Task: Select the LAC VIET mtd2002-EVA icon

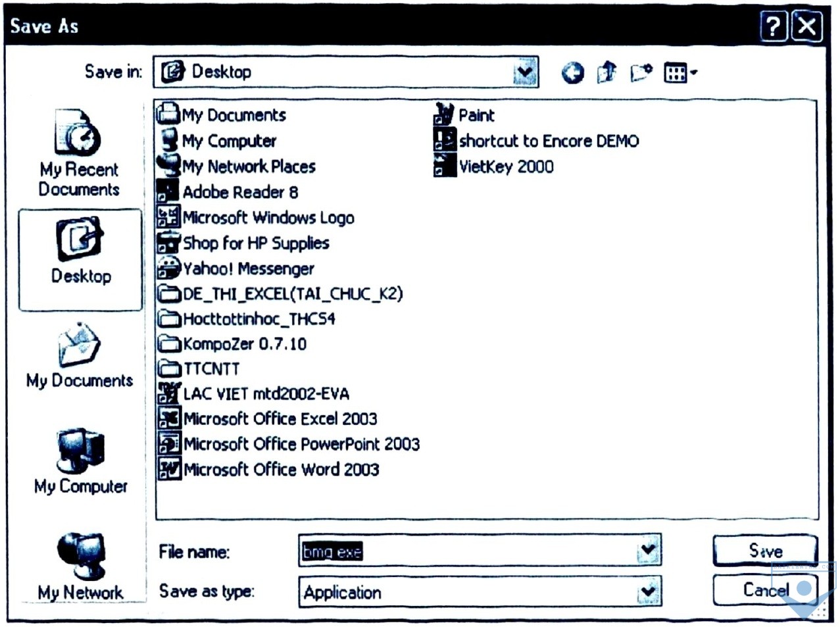Action: [x=169, y=393]
